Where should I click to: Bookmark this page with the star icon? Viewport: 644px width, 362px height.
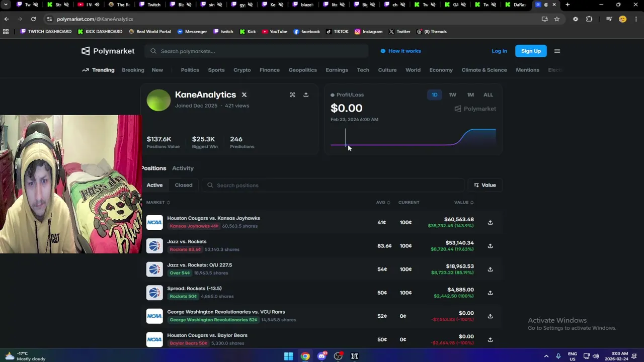click(x=556, y=19)
